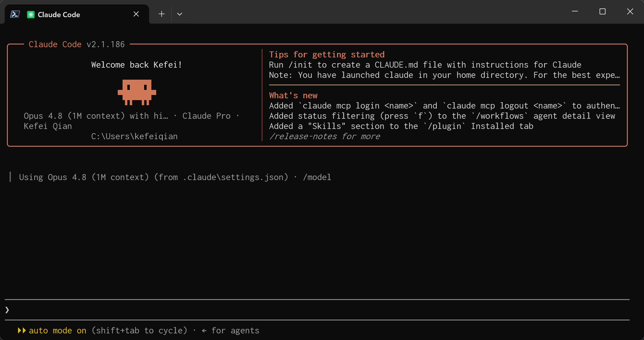Image resolution: width=644 pixels, height=340 pixels.
Task: Click 'Opus 4.8 (1M context) with hi…' text
Action: (x=96, y=116)
